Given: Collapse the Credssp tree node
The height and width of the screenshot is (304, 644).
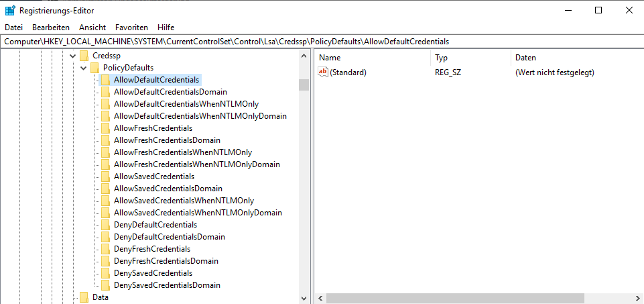Looking at the screenshot, I should point(72,56).
